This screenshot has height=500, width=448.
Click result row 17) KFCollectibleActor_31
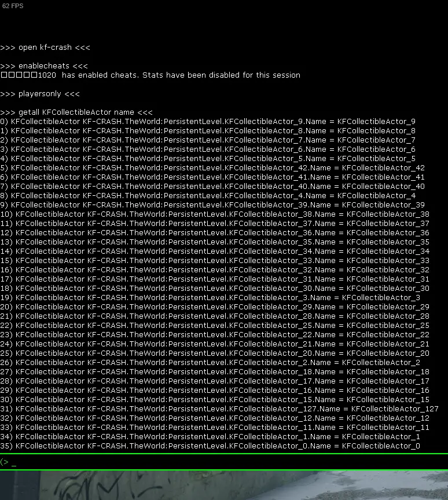tap(215, 279)
